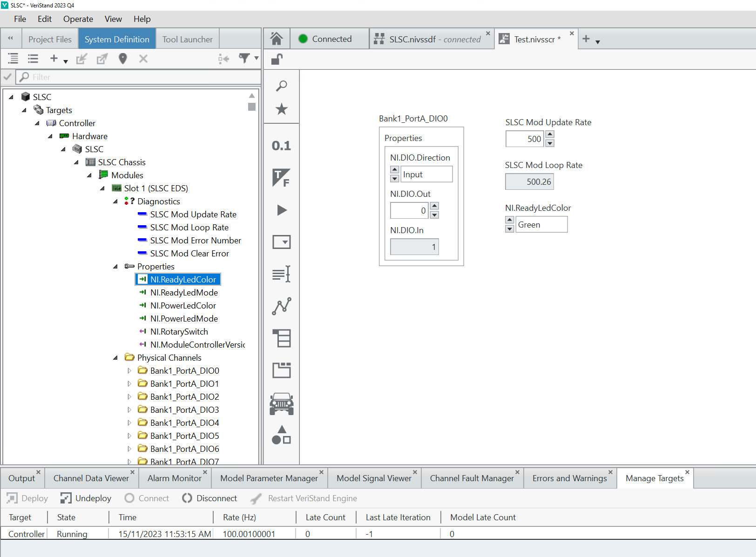Collapse the Slot 1 (SLSC EDS) node
The image size is (756, 557).
pos(102,188)
